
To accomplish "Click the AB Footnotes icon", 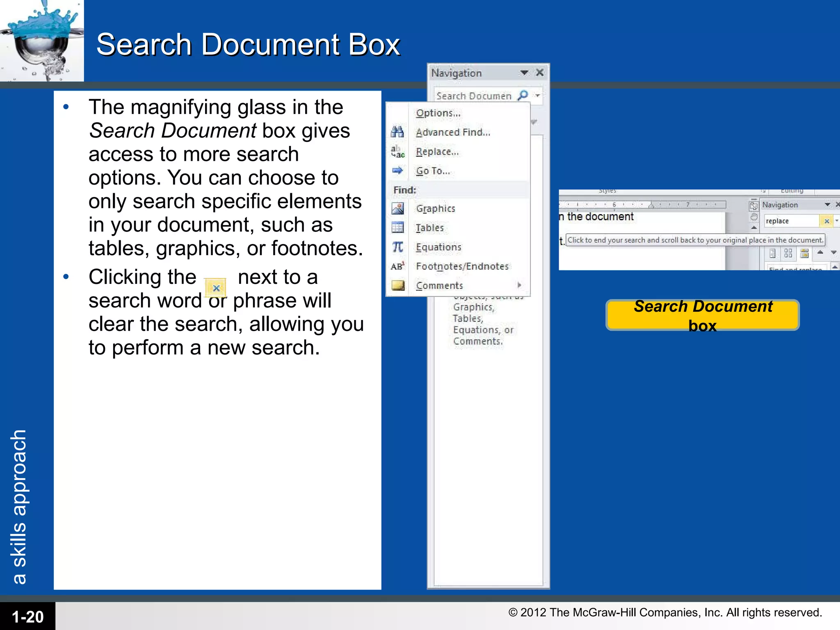I will pos(397,266).
